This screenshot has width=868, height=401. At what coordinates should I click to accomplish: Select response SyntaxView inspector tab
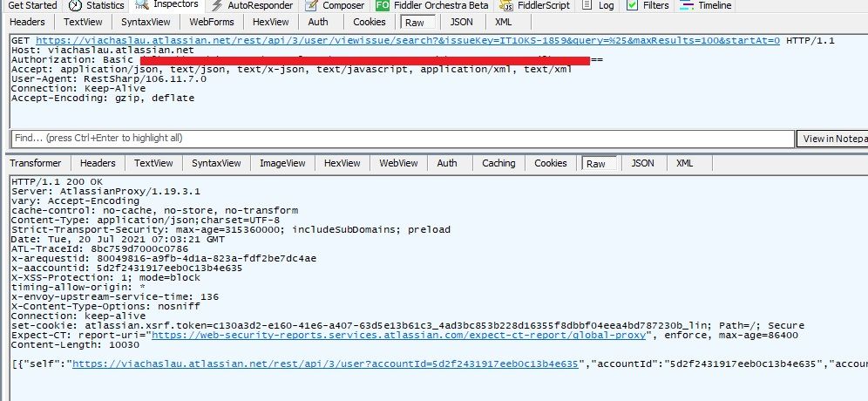point(216,163)
